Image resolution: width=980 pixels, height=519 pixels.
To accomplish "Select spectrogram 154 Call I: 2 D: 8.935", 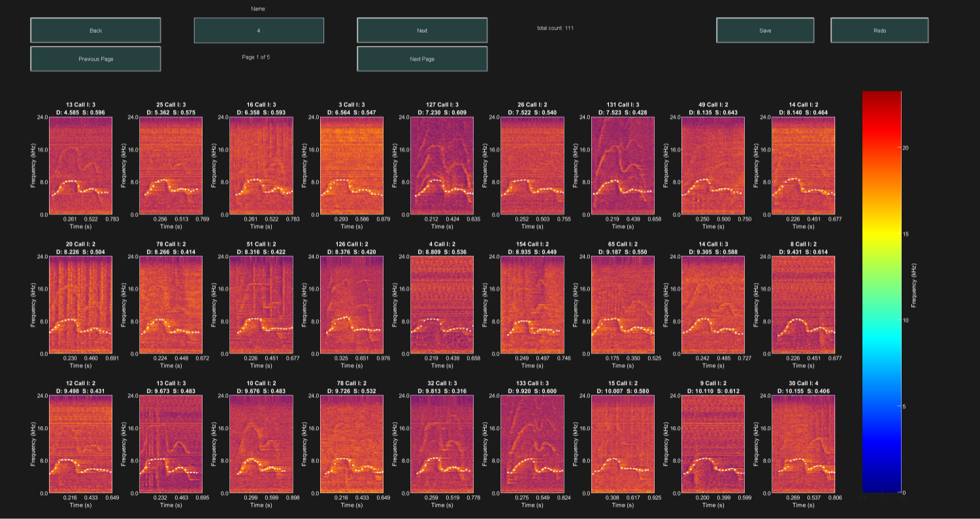I will (x=532, y=305).
